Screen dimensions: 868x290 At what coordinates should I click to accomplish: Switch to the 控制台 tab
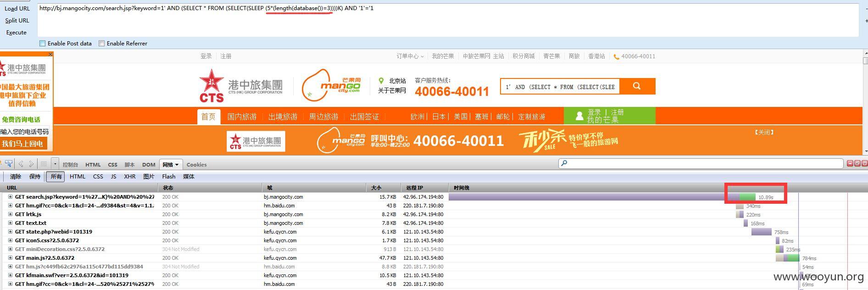tap(70, 165)
